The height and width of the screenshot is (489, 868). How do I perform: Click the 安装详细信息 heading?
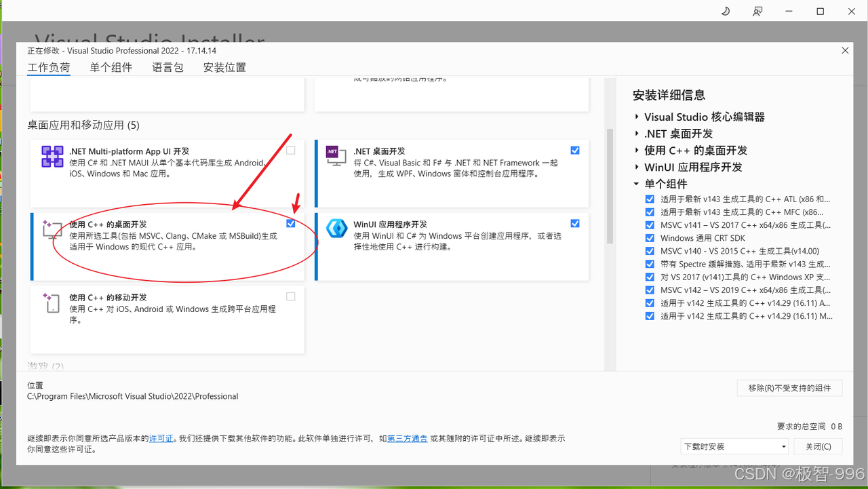point(669,95)
